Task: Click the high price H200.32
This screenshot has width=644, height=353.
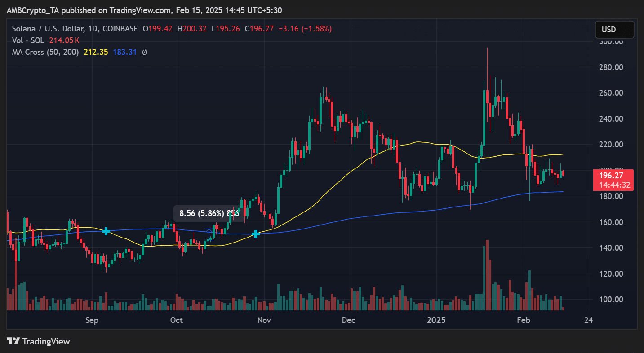Action: pyautogui.click(x=192, y=29)
